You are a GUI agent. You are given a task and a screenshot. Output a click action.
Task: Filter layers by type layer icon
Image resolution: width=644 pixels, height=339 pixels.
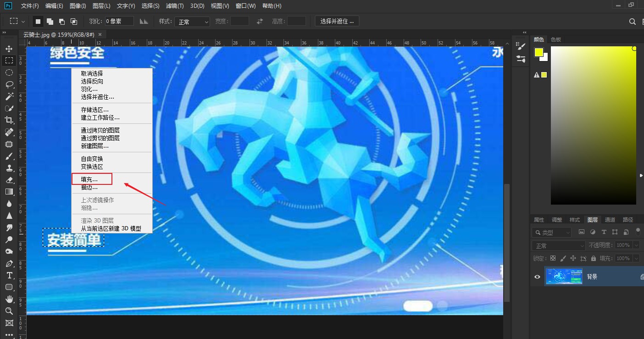(x=604, y=232)
